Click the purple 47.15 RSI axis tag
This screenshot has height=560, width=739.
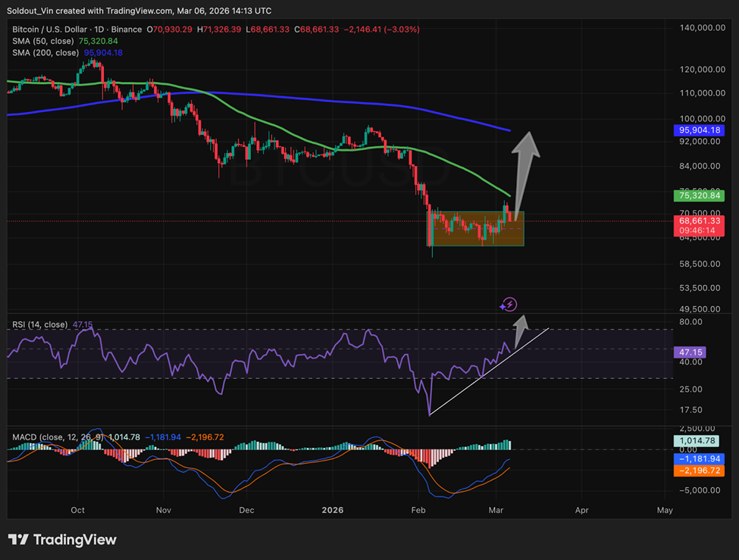(690, 352)
